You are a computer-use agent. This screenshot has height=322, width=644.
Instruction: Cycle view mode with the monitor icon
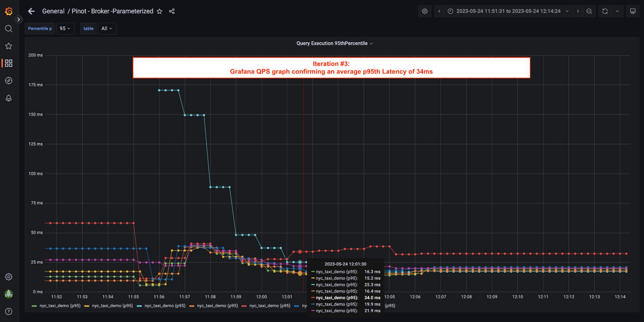[x=633, y=11]
